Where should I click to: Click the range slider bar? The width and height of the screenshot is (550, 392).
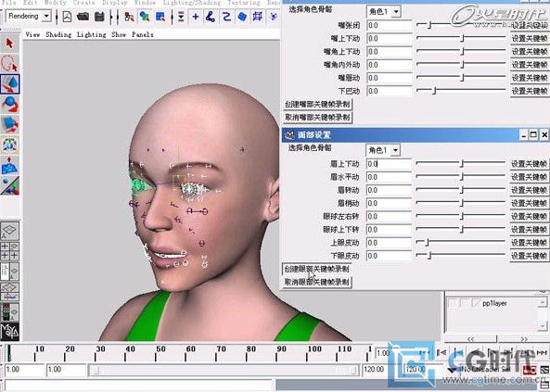coord(224,371)
